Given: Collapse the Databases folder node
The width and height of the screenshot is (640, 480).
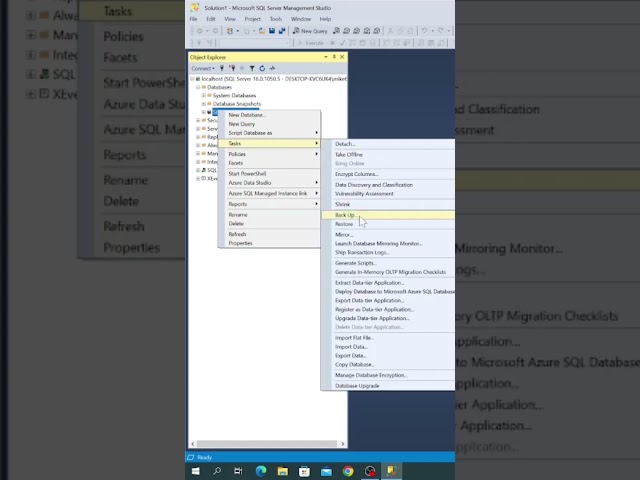Looking at the screenshot, I should (198, 87).
